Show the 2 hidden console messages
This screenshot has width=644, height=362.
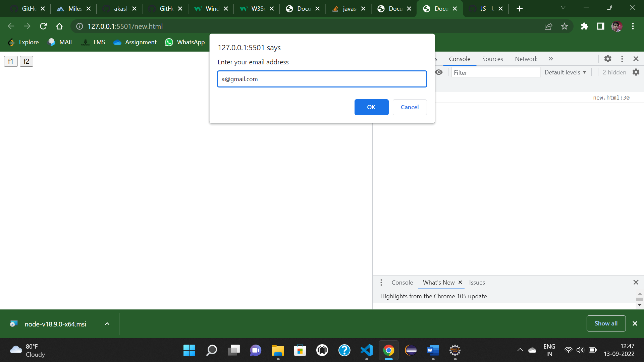point(614,72)
